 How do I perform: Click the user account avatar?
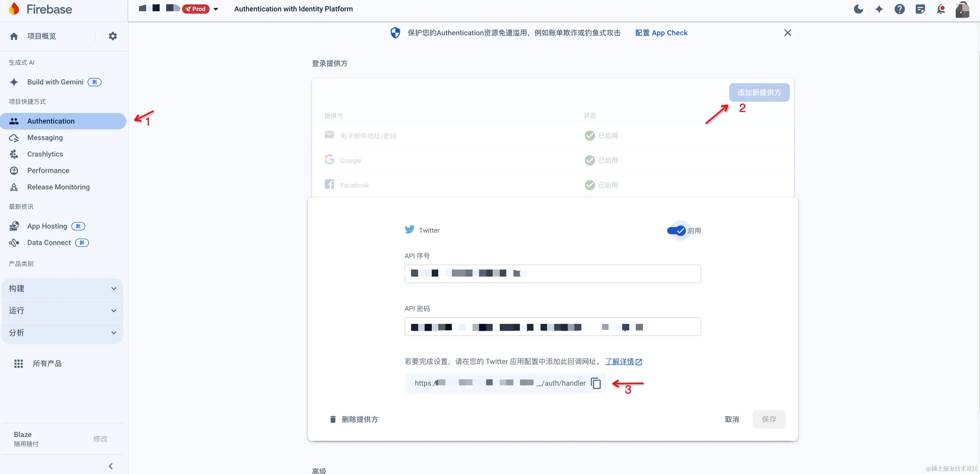tap(962, 9)
